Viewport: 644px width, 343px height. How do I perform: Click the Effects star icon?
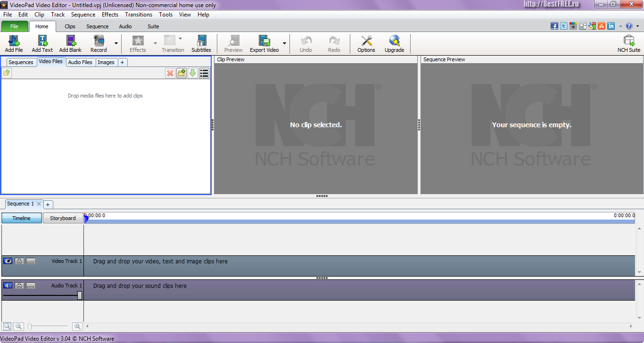click(138, 41)
